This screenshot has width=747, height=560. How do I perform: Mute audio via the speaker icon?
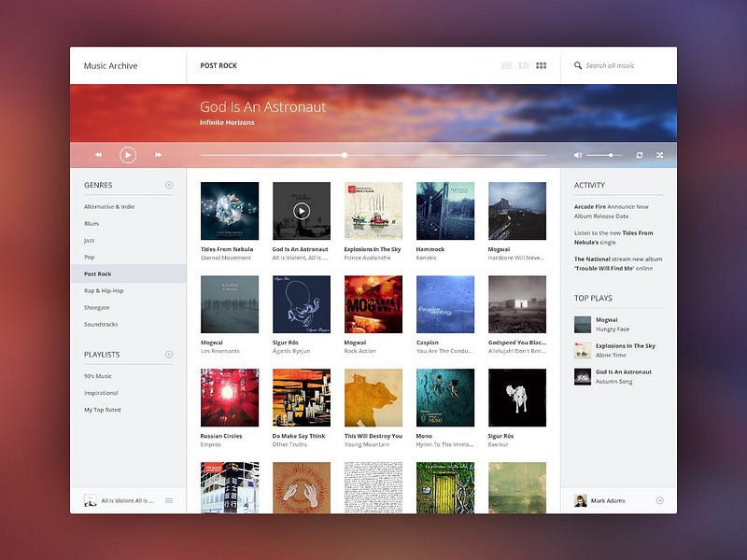click(578, 155)
